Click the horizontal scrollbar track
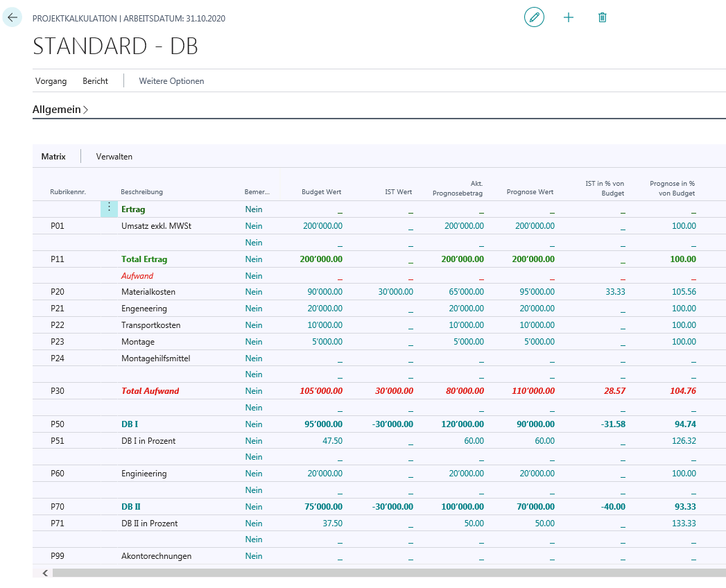Image resolution: width=726 pixels, height=588 pixels. (x=389, y=573)
